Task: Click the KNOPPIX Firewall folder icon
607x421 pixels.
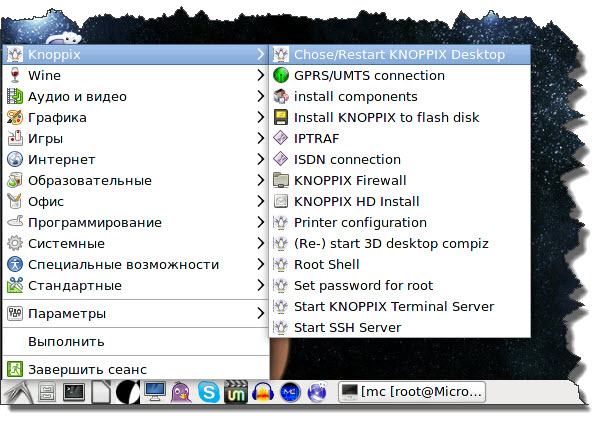Action: 281,180
